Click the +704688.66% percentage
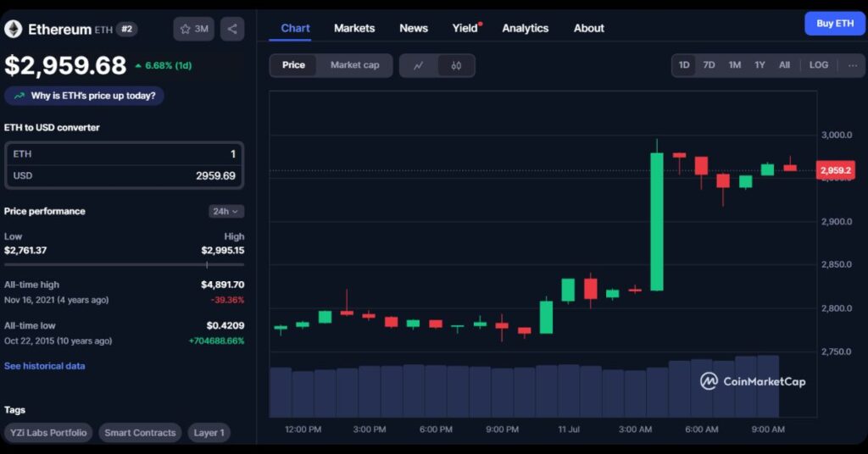868x454 pixels. click(216, 340)
